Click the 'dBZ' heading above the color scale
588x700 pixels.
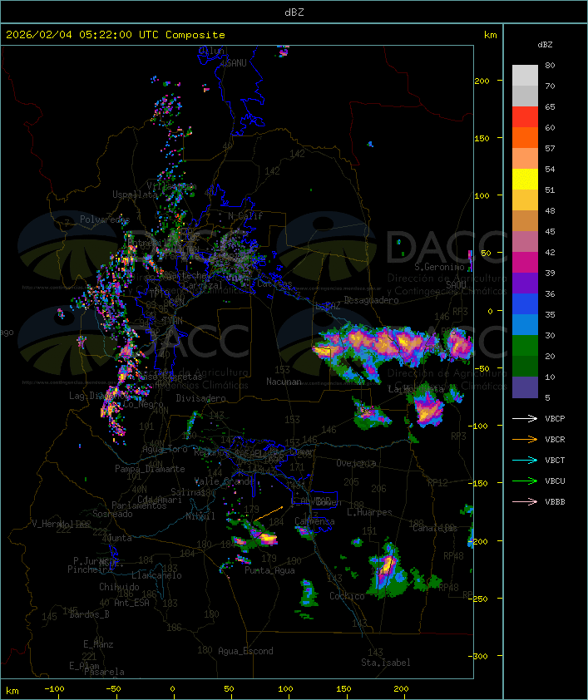tap(545, 45)
